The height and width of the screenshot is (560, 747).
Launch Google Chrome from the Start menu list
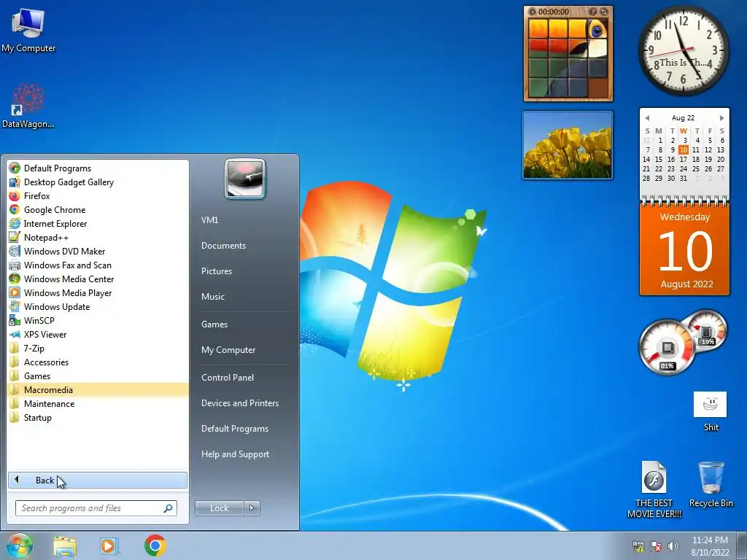98,209
